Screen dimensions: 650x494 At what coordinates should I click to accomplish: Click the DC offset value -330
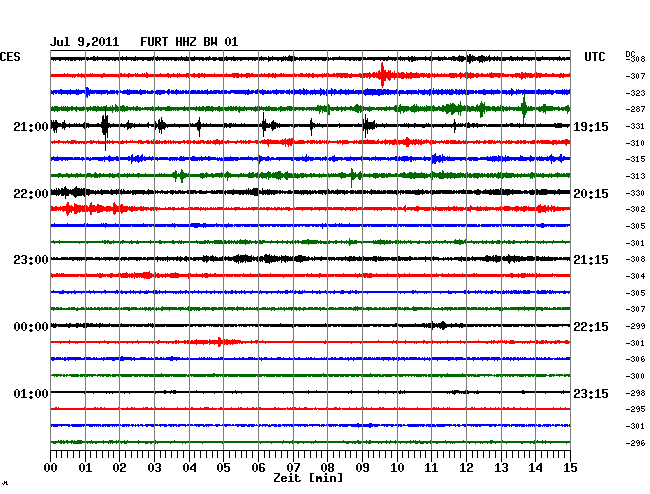point(635,193)
